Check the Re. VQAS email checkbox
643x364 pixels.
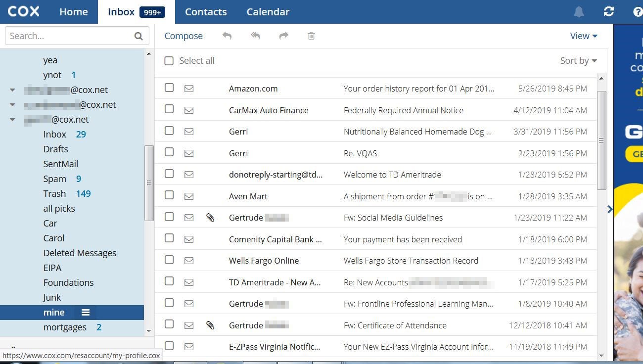tap(169, 152)
